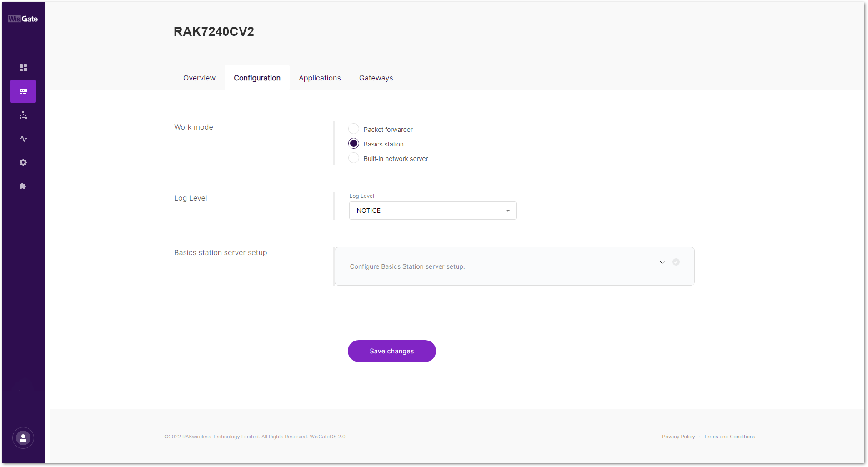Switch to the Configuration tab
The height and width of the screenshot is (467, 868).
257,78
